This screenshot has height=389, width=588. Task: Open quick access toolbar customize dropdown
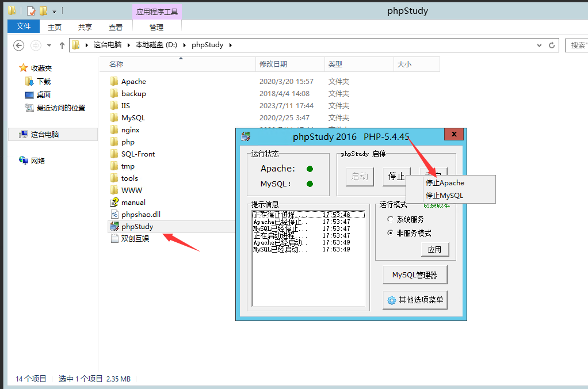click(x=55, y=11)
